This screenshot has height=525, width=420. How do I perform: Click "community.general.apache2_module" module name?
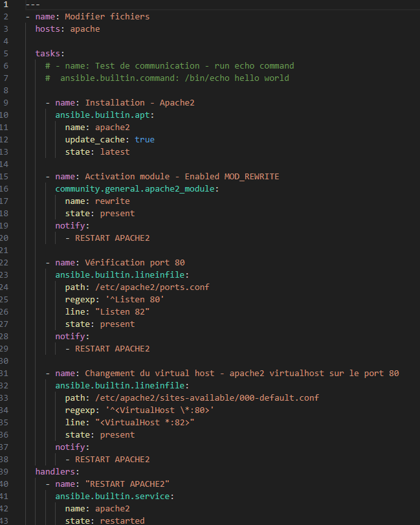pyautogui.click(x=135, y=189)
